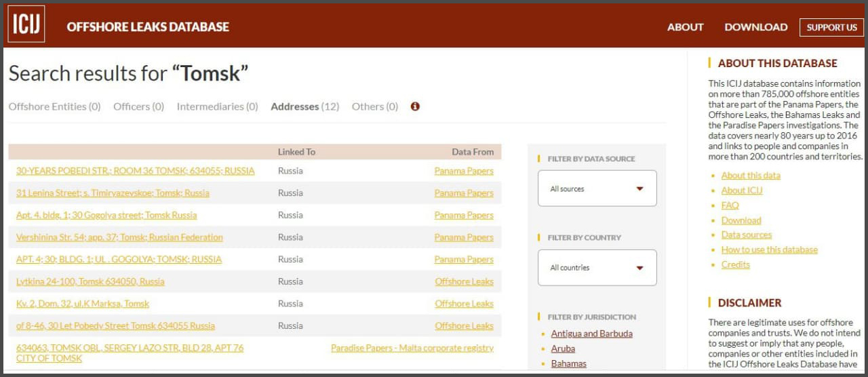Screen dimensions: 868x377
Task: Open 30-YEARS POBEDI STR. address link
Action: [x=135, y=171]
